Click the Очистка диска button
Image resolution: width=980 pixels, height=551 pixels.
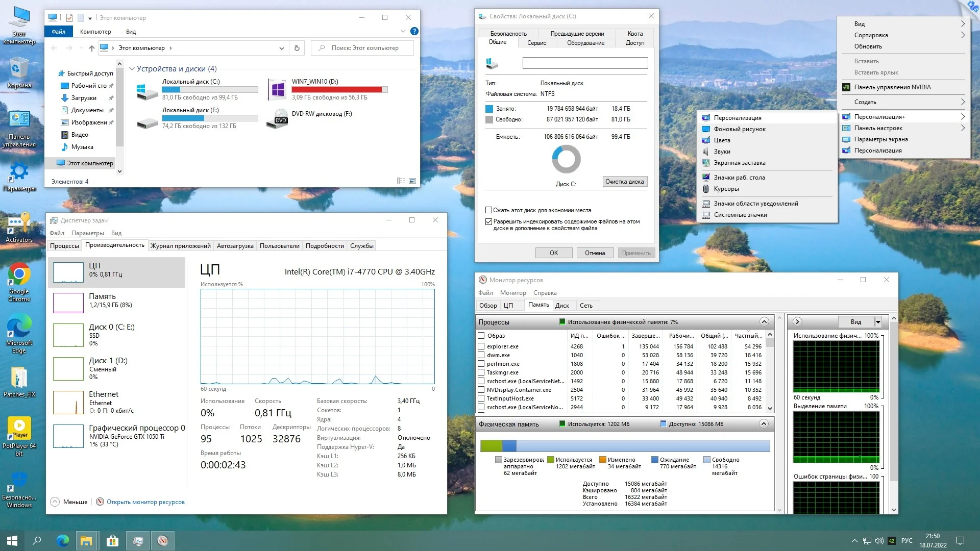coord(625,182)
